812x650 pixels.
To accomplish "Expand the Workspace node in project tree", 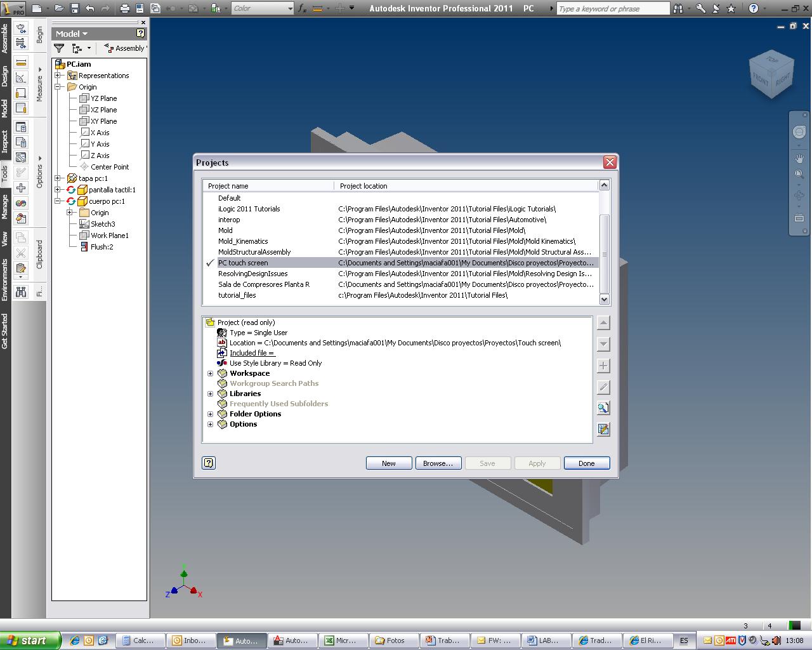I will [x=211, y=373].
